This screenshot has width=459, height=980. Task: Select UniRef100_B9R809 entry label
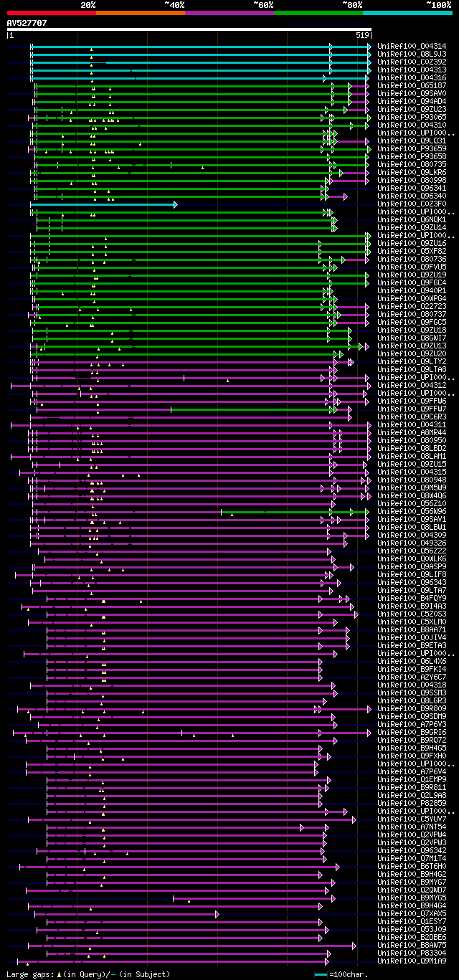tap(412, 708)
